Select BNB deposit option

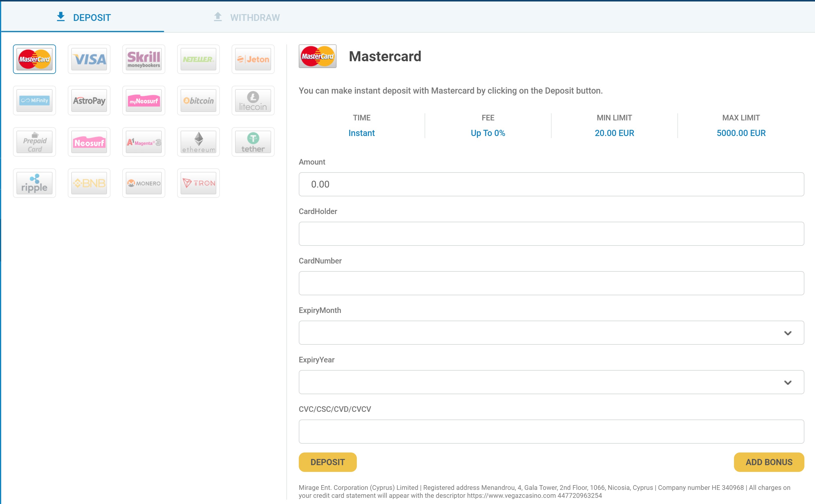pyautogui.click(x=89, y=183)
